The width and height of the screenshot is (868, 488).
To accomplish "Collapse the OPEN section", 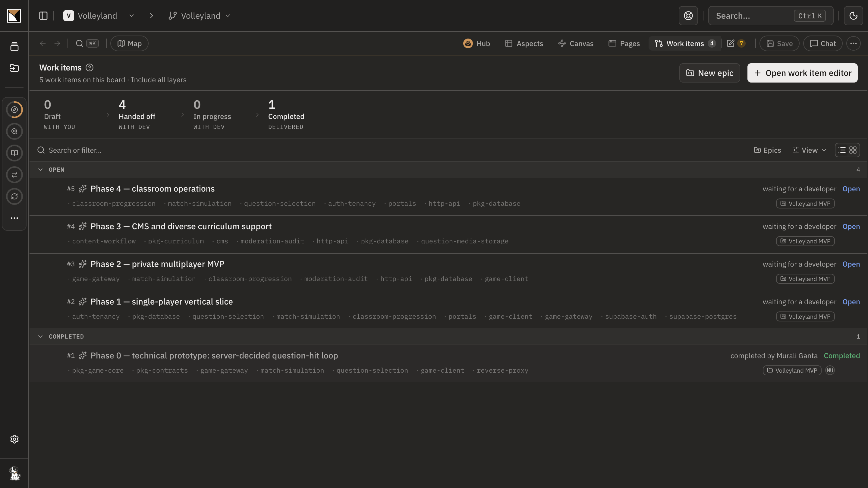I will 40,170.
